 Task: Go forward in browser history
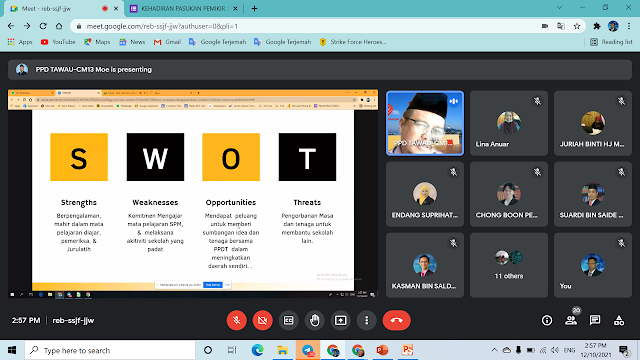tap(27, 26)
